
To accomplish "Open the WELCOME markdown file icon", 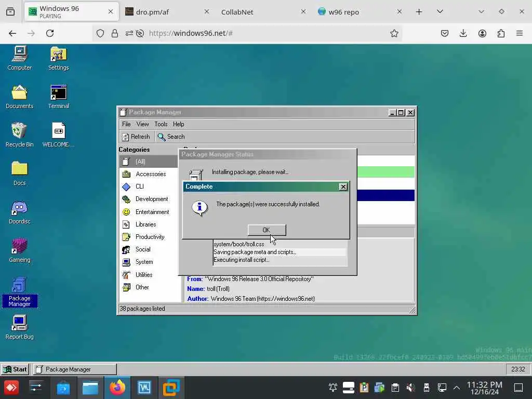I will click(58, 135).
